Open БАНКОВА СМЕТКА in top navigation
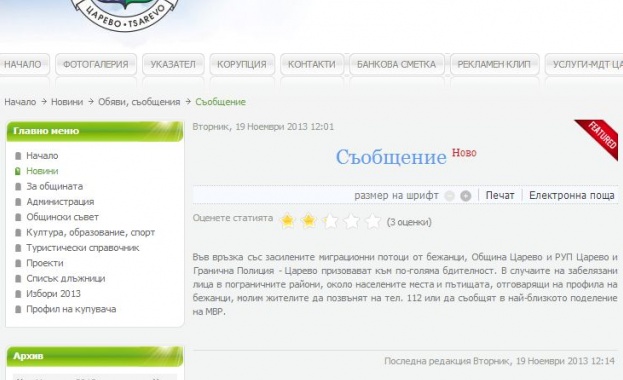This screenshot has width=623, height=380. coord(397,64)
